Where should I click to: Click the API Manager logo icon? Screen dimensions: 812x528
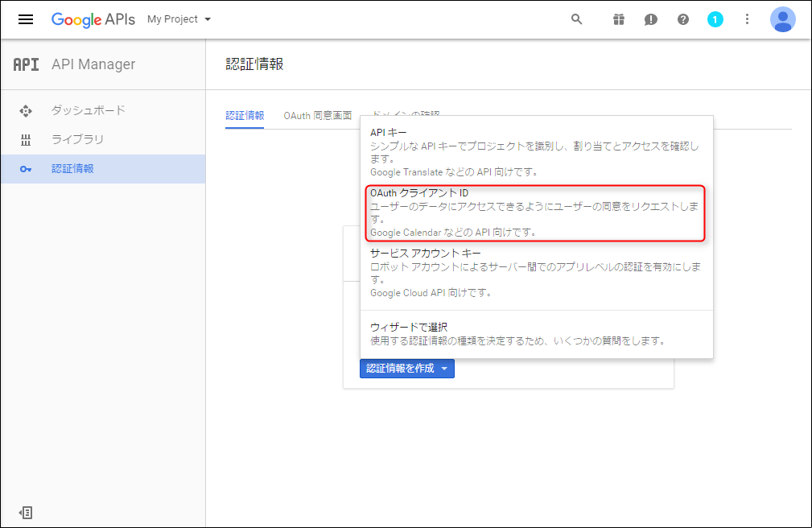point(26,64)
